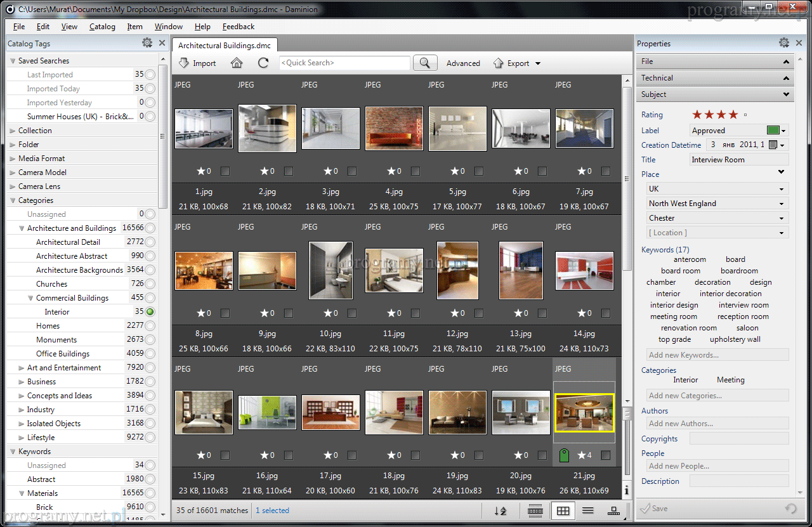The height and width of the screenshot is (527, 812).
Task: Click the magnifier search button
Action: (x=425, y=63)
